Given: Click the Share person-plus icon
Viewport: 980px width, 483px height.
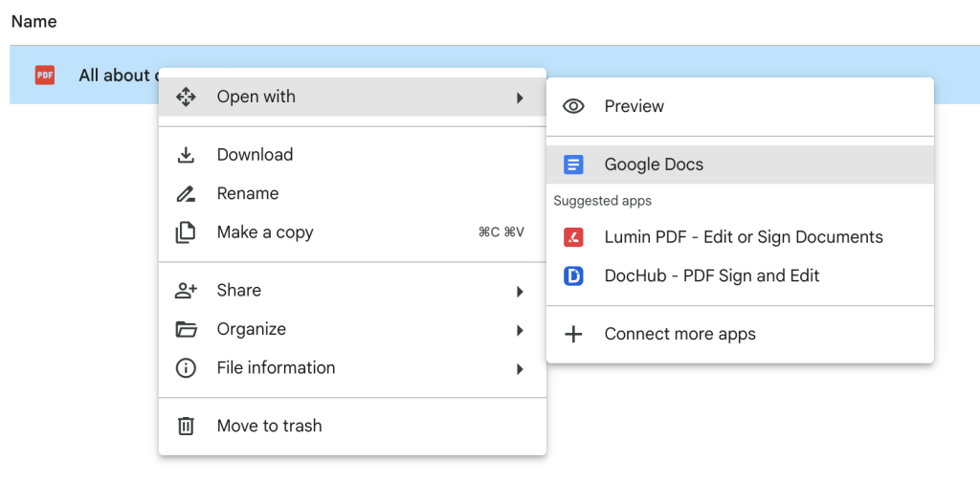Looking at the screenshot, I should [186, 291].
